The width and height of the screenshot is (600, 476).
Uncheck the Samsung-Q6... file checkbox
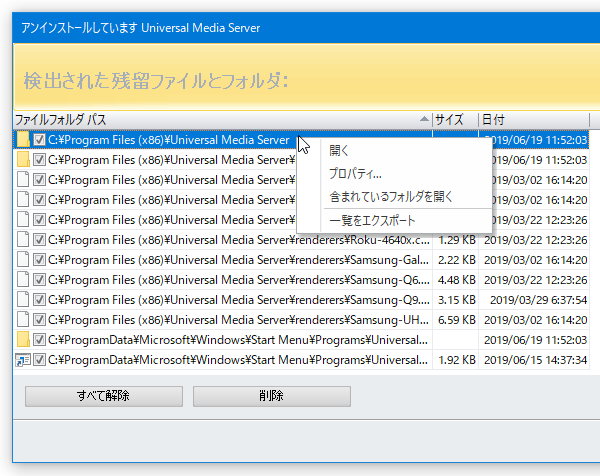tap(39, 280)
